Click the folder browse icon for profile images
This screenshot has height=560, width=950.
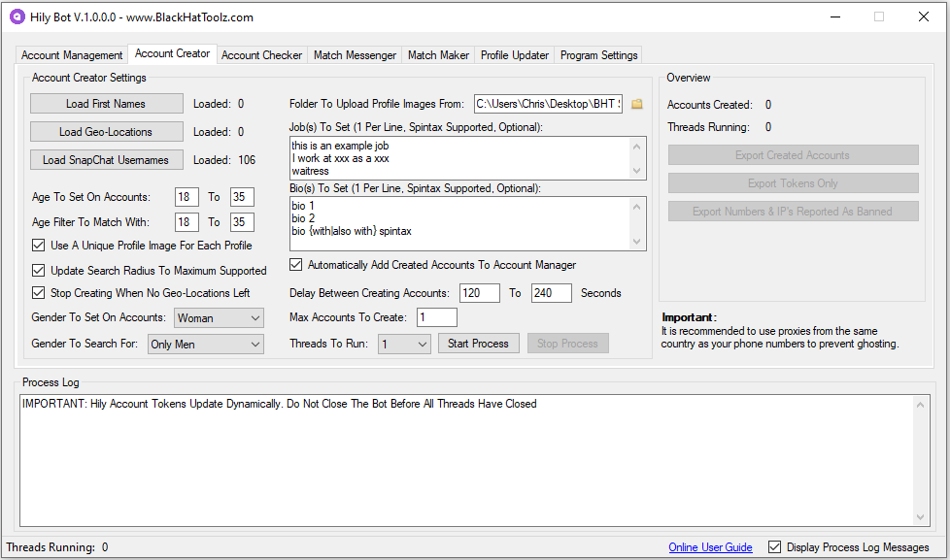tap(637, 104)
